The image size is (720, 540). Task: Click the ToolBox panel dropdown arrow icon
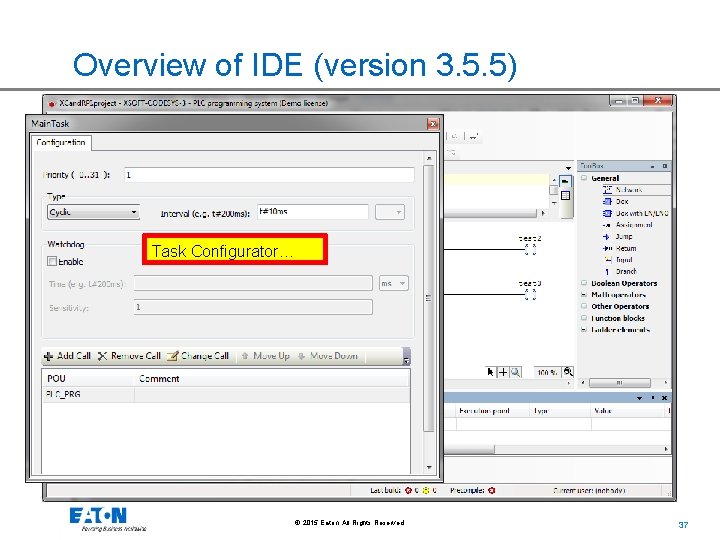652,166
